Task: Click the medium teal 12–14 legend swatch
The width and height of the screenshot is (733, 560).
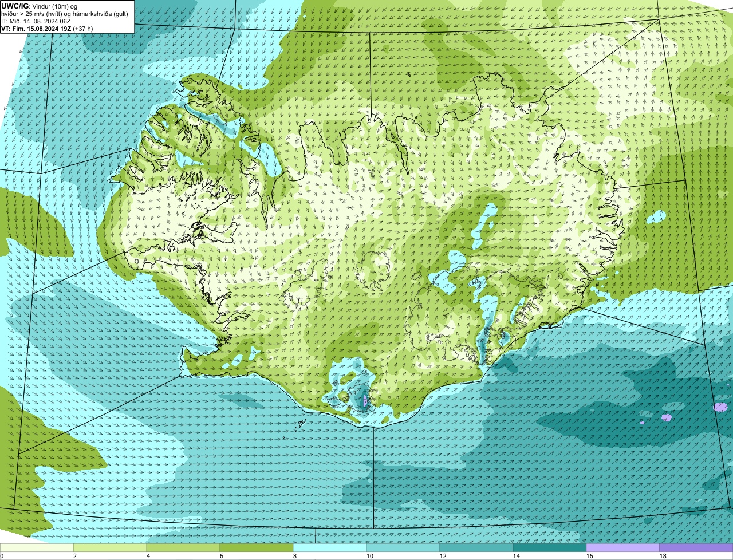Action: tap(476, 548)
